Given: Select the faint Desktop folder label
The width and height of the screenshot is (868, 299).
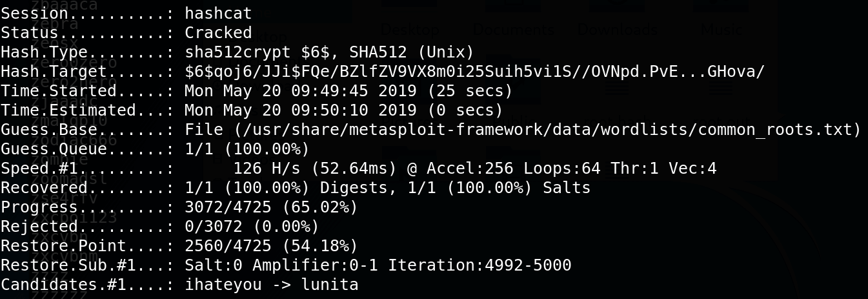Looking at the screenshot, I should [410, 29].
